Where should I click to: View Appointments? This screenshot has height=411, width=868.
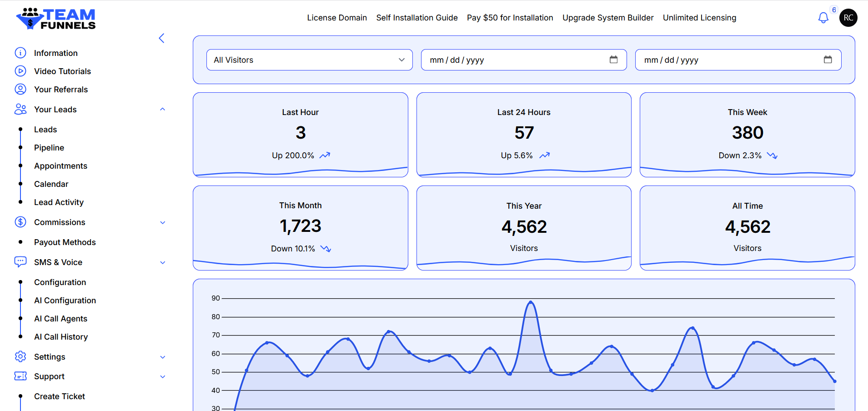coord(60,166)
